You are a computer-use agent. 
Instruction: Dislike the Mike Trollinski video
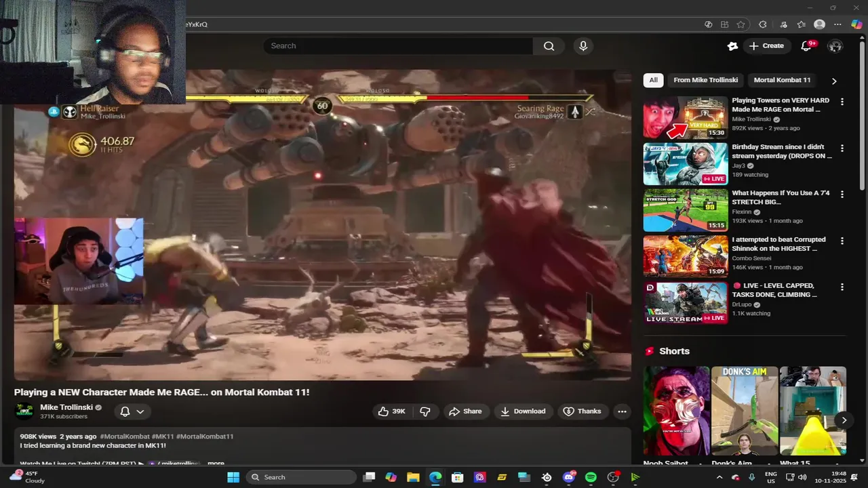tap(425, 411)
